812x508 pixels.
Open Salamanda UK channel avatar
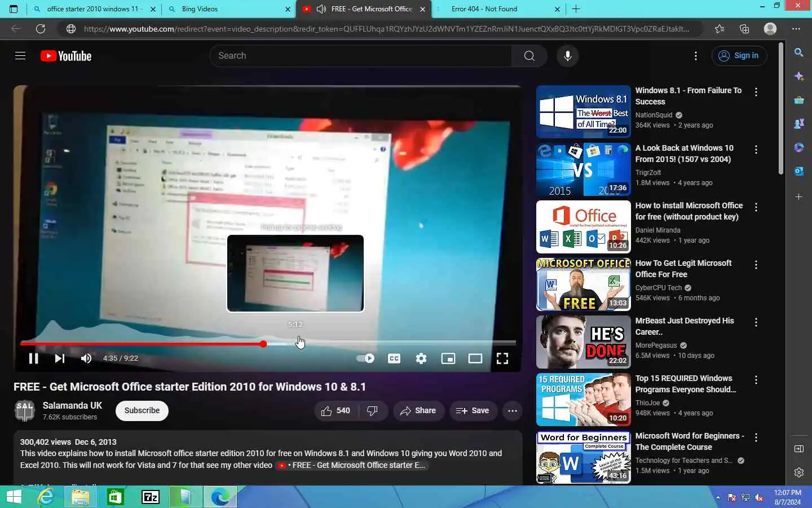pyautogui.click(x=25, y=410)
